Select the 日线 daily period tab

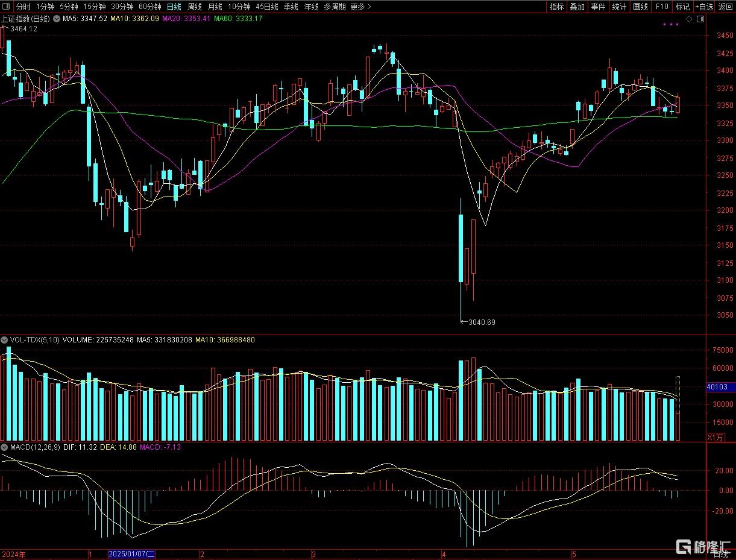174,7
